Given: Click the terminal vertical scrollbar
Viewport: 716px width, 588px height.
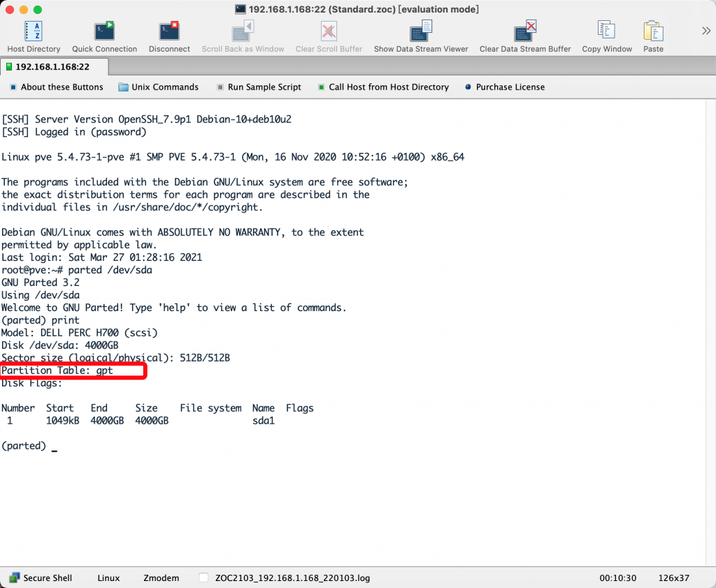Looking at the screenshot, I should point(711,334).
